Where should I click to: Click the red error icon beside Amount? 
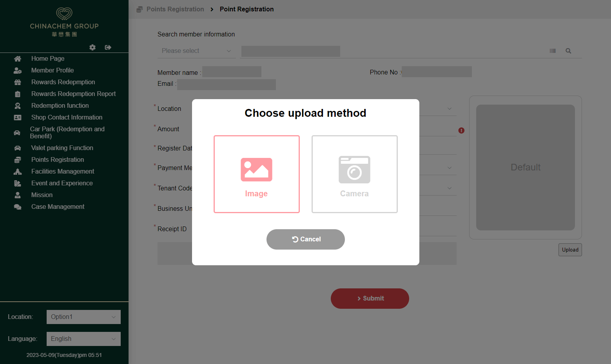point(461,130)
